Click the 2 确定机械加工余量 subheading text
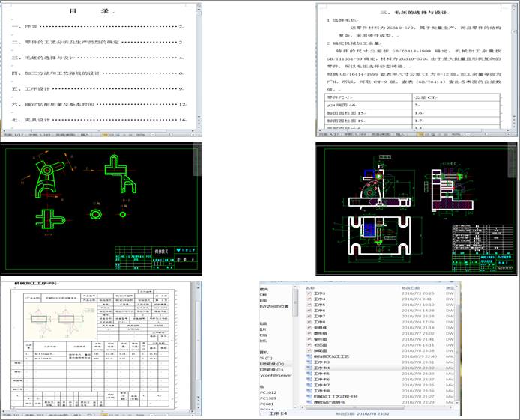 coord(354,43)
